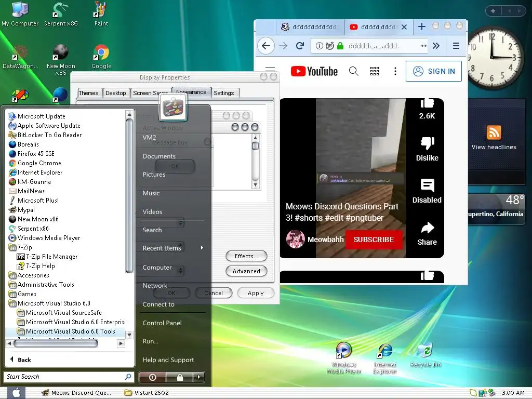Image resolution: width=532 pixels, height=399 pixels.
Task: Select Run... in start menu
Action: [150, 341]
